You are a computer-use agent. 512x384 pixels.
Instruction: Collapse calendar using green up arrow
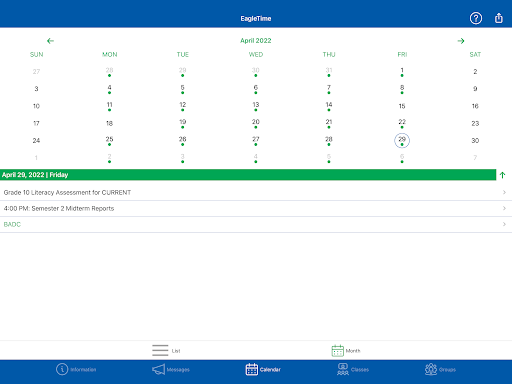click(x=502, y=175)
